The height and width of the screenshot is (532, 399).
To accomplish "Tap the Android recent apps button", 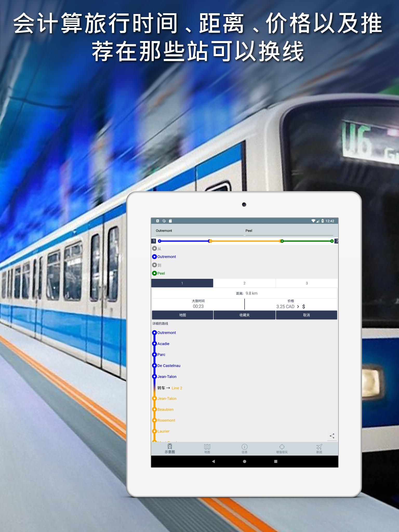I will (x=276, y=461).
